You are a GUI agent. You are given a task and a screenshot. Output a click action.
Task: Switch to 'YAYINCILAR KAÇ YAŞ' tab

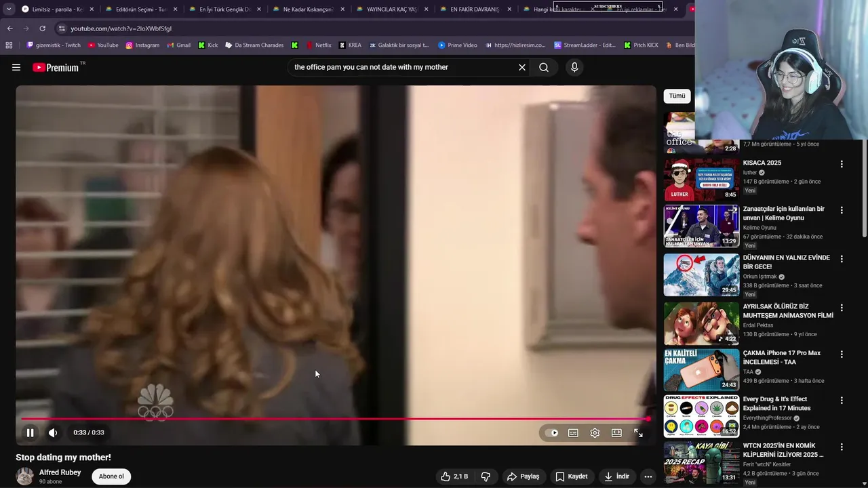pyautogui.click(x=392, y=9)
